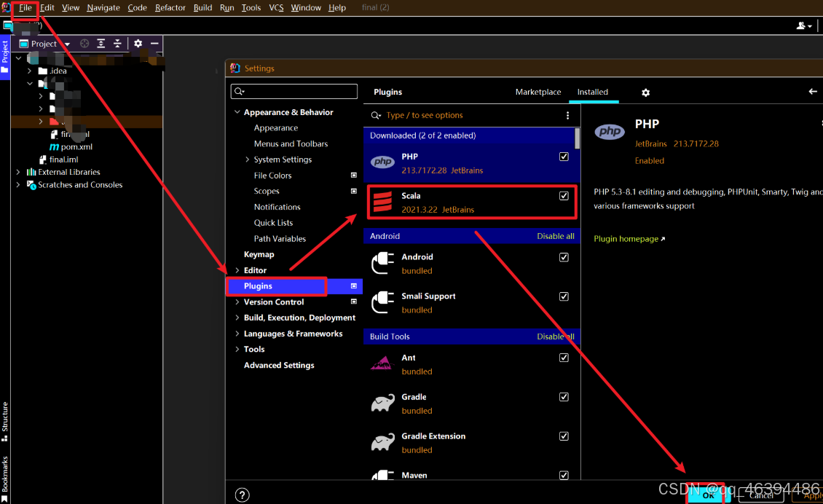Click the plugin list scrollbar
This screenshot has width=823, height=504.
pos(578,138)
